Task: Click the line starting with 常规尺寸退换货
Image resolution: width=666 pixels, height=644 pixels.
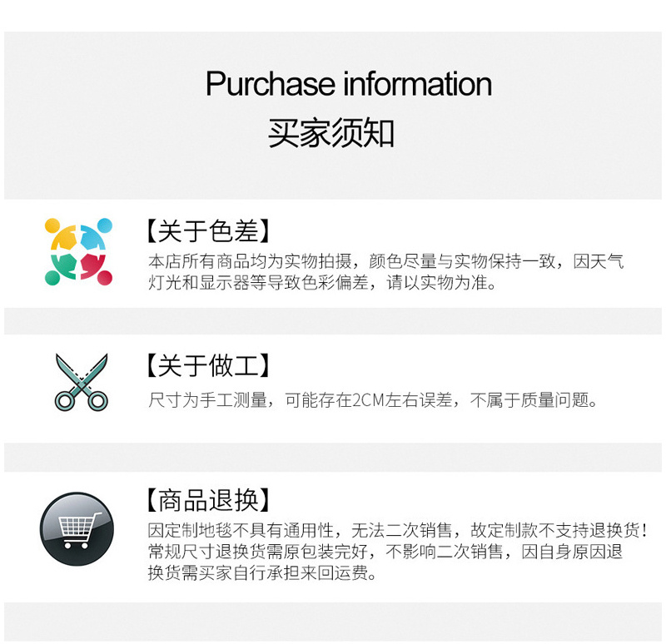Action: click(385, 552)
